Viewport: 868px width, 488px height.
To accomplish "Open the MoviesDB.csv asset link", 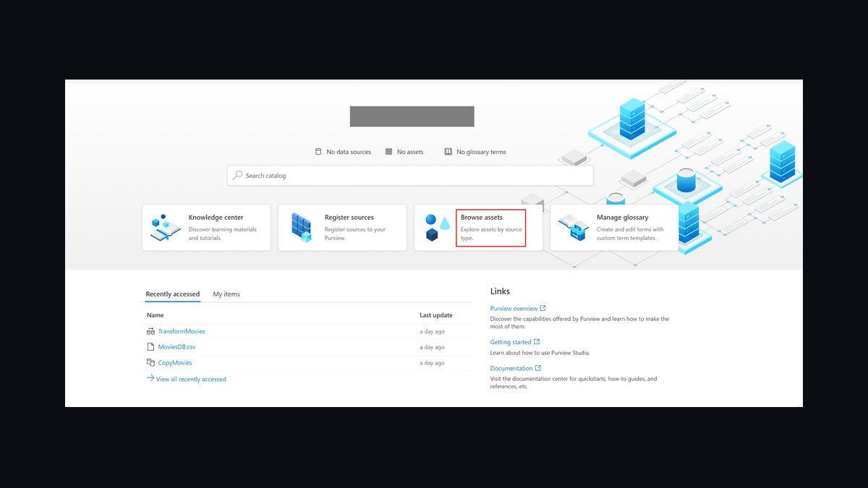I will pos(176,347).
